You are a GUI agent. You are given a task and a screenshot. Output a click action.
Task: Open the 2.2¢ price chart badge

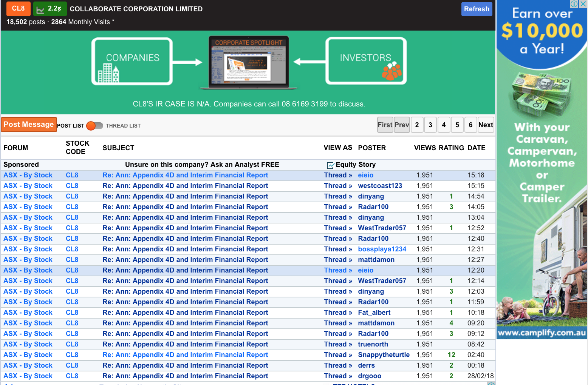tap(50, 9)
